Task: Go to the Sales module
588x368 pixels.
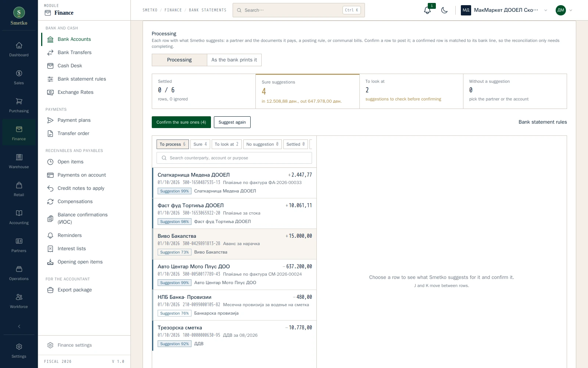Action: click(x=19, y=77)
